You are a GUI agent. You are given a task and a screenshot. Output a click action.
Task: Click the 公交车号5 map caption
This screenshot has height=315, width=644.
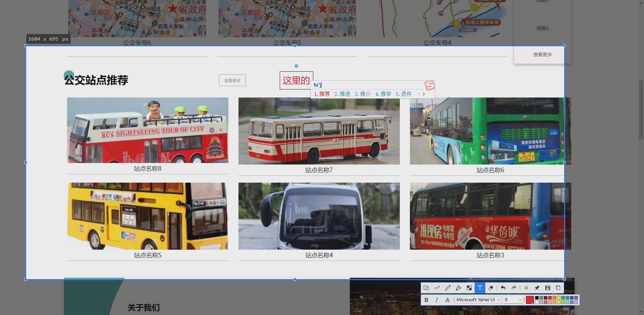tap(287, 43)
